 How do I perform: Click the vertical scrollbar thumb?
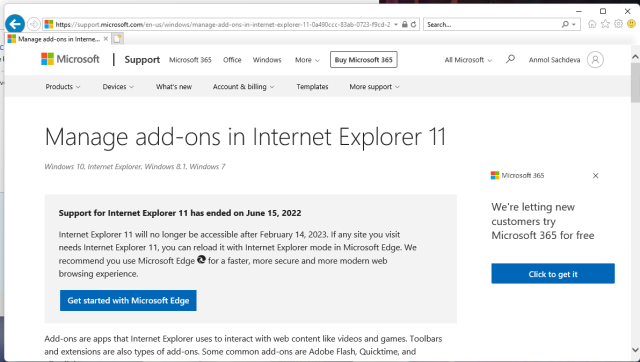[635, 82]
